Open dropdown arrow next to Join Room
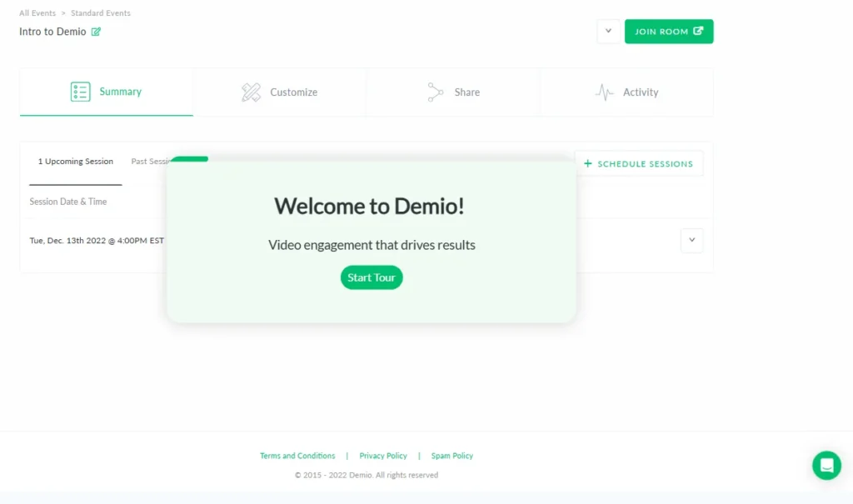The width and height of the screenshot is (853, 504). 608,31
